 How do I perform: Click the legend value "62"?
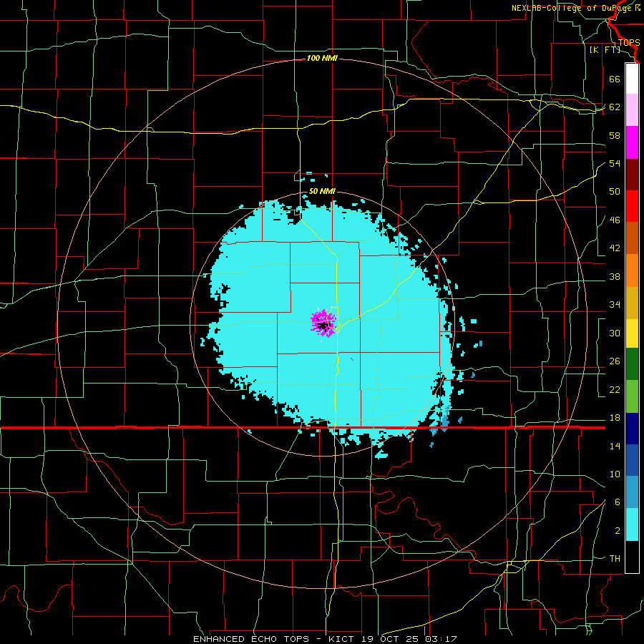[x=615, y=107]
